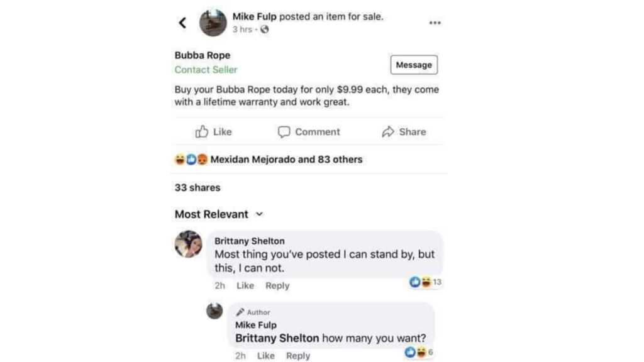Reply to Brittany Shelton's comment
Image resolution: width=644 pixels, height=362 pixels.
(277, 285)
